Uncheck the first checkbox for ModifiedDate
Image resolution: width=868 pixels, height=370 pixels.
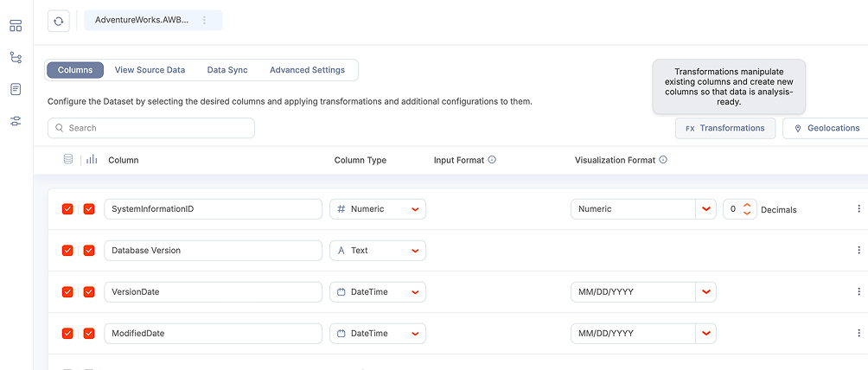[67, 334]
